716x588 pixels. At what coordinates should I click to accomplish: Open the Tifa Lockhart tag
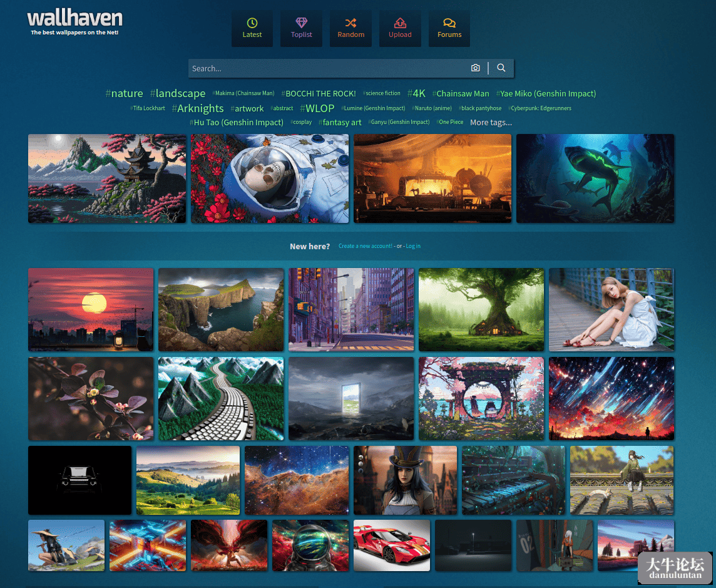pos(148,108)
